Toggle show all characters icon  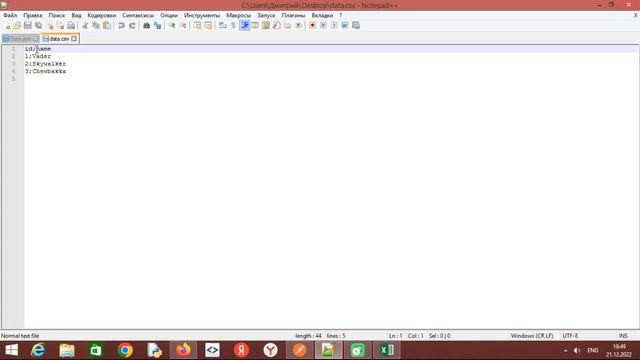tap(233, 26)
